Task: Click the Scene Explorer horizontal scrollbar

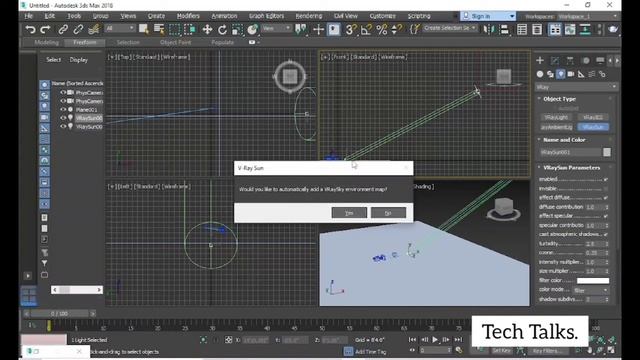Action: [77, 290]
